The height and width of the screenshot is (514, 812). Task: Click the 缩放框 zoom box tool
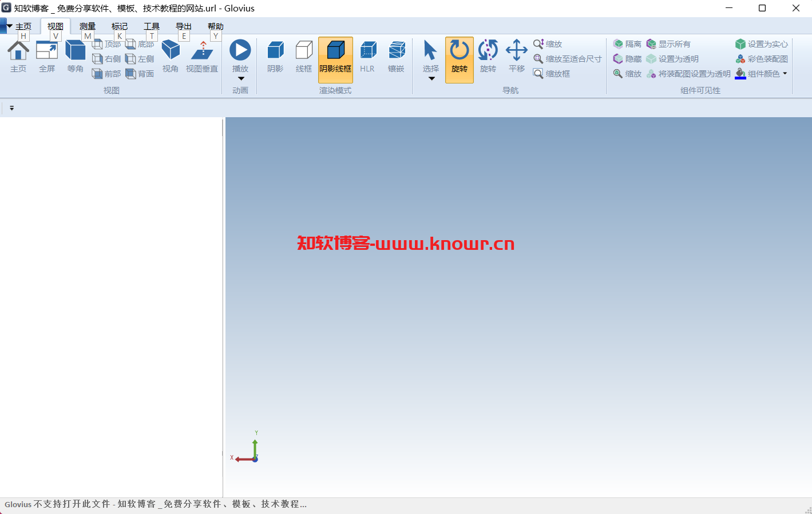coord(552,74)
